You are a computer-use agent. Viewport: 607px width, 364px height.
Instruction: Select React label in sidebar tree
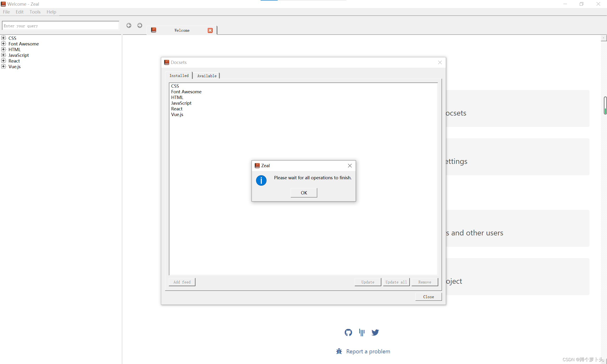point(14,61)
